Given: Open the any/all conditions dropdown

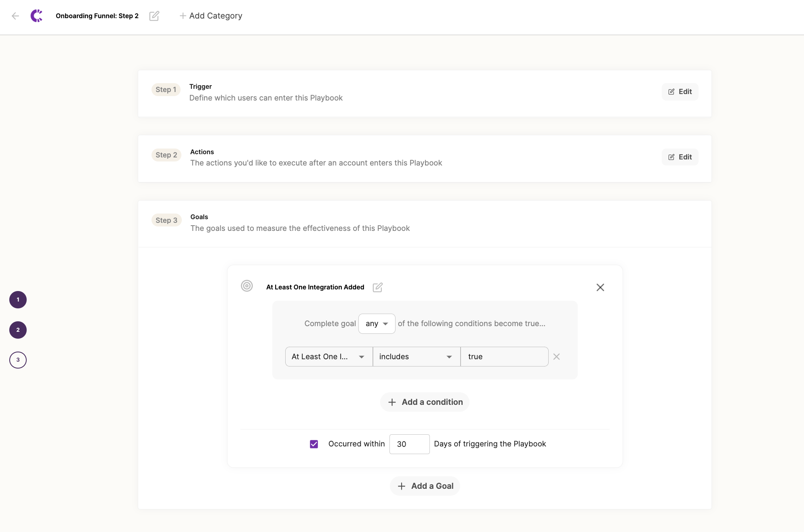Looking at the screenshot, I should [377, 323].
